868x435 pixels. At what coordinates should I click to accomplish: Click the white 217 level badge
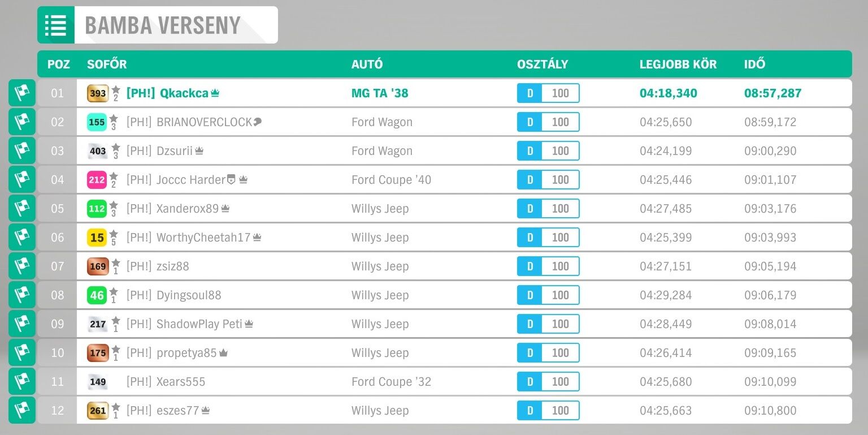pos(98,324)
